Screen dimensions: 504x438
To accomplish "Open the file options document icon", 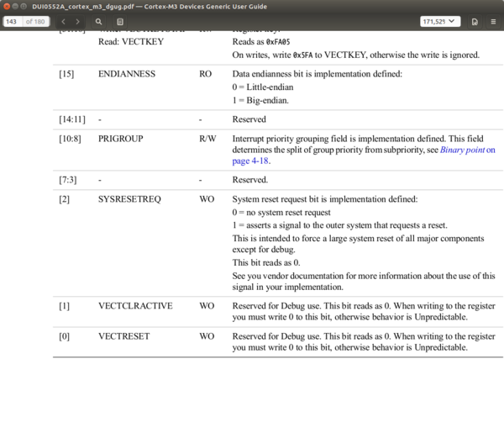I will 475,22.
